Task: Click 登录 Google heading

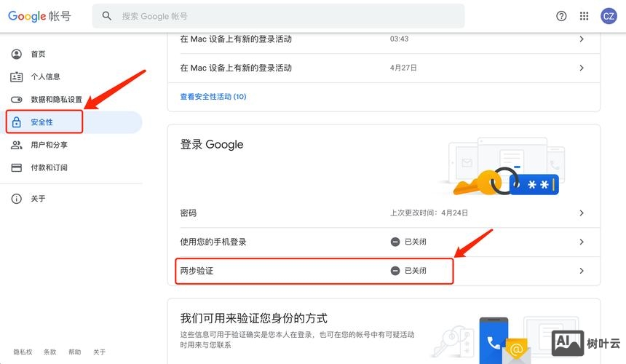Action: click(x=212, y=144)
